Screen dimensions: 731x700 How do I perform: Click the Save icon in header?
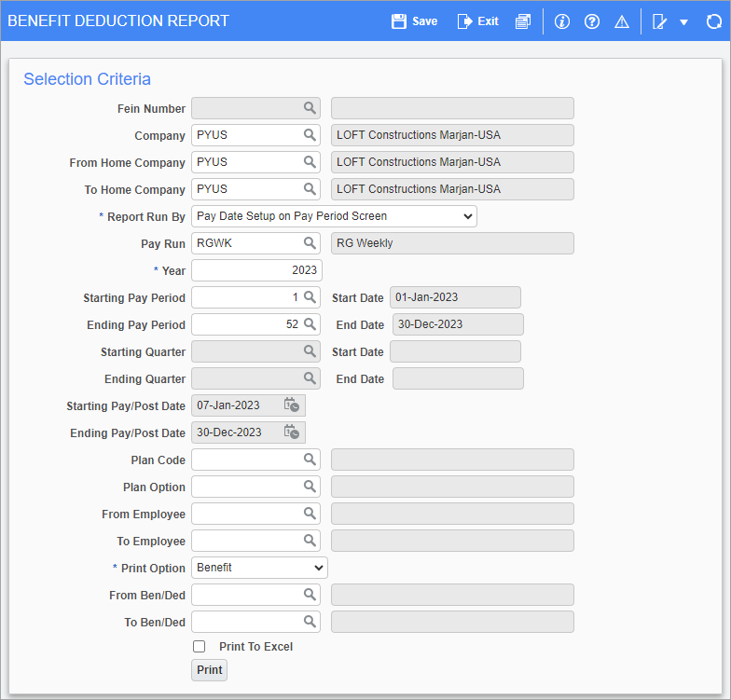pos(414,21)
